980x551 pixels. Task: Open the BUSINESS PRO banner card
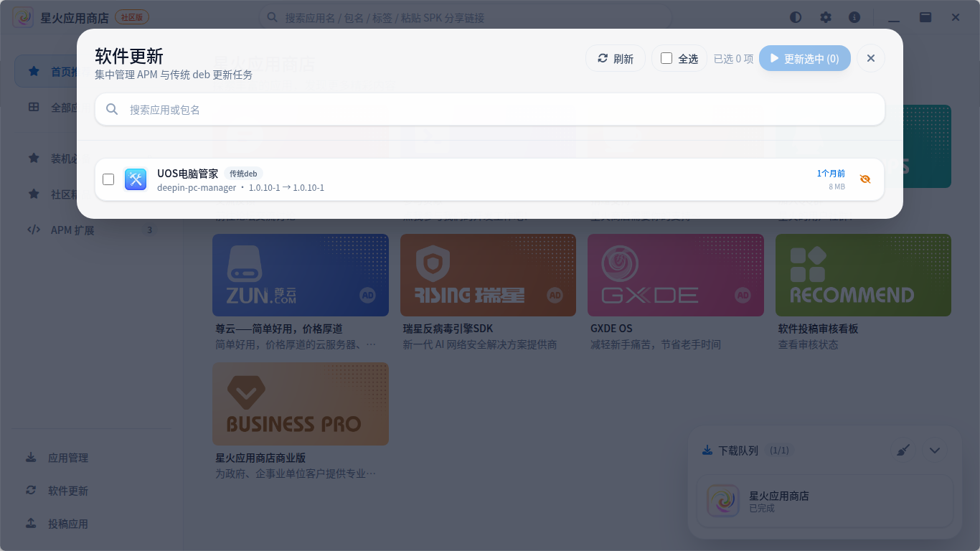point(301,404)
